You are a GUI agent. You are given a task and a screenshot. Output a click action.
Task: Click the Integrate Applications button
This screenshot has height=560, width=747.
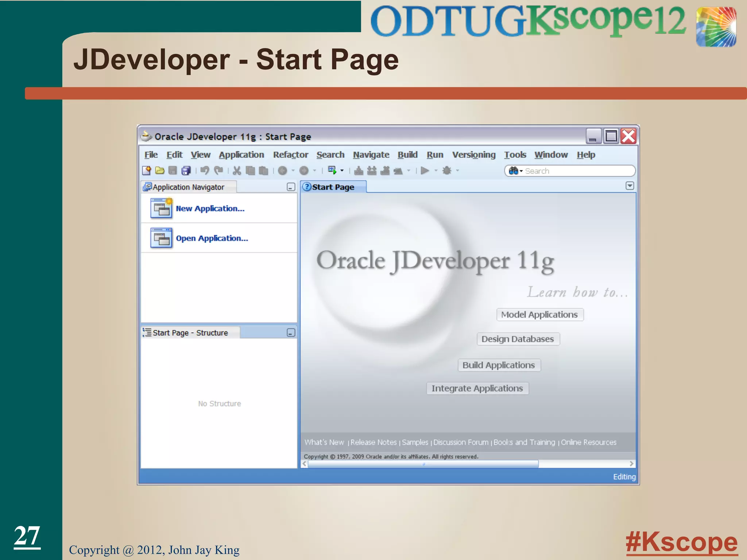point(477,388)
